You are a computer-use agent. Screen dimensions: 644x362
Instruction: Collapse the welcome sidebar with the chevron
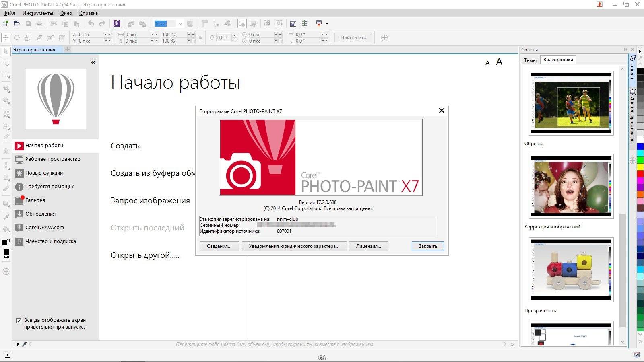pyautogui.click(x=93, y=62)
